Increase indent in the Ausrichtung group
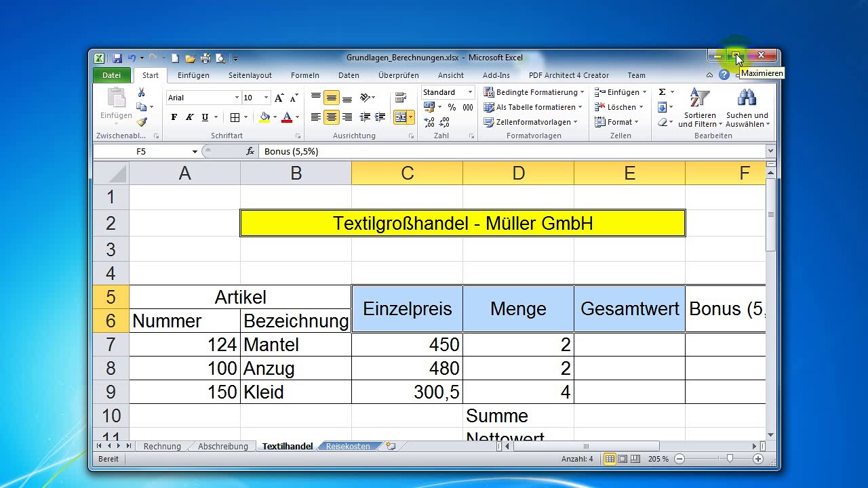The height and width of the screenshot is (488, 868). coord(380,117)
